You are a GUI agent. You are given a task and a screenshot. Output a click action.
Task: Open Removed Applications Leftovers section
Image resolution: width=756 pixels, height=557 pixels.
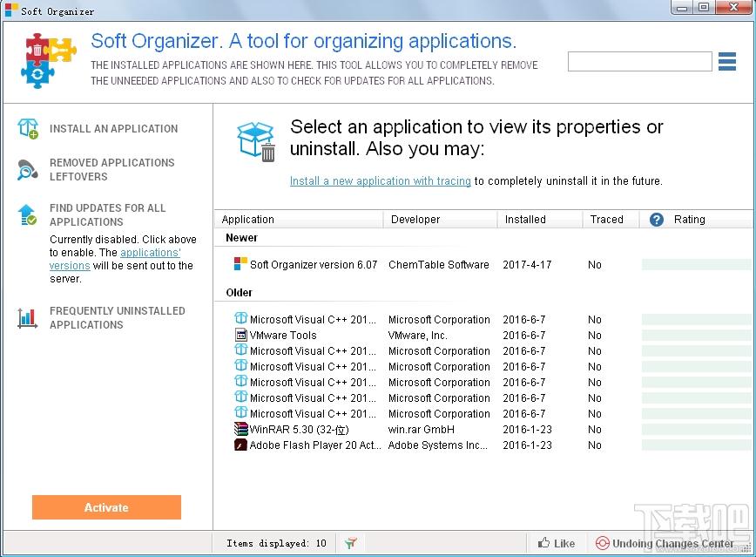(x=111, y=170)
